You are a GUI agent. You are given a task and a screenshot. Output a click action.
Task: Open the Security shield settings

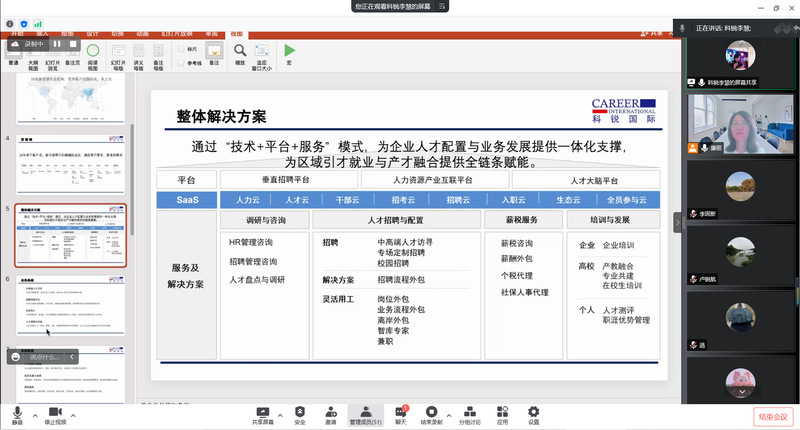coord(300,413)
